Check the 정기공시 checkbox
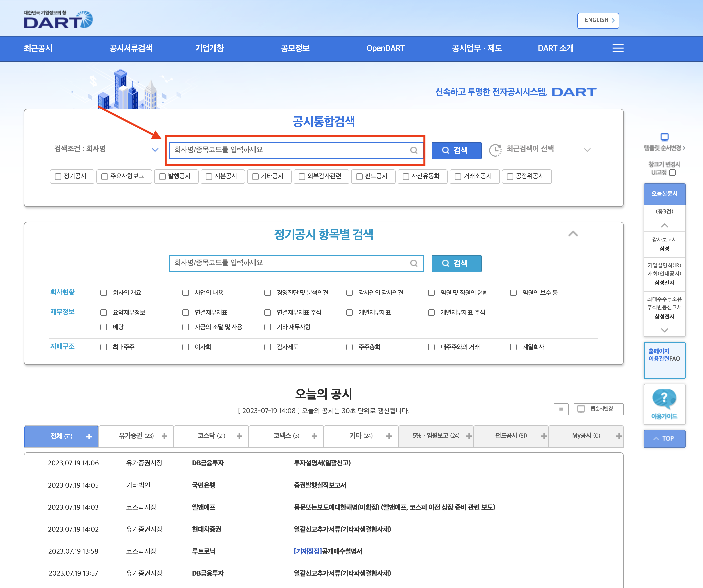Image resolution: width=703 pixels, height=588 pixels. point(58,176)
